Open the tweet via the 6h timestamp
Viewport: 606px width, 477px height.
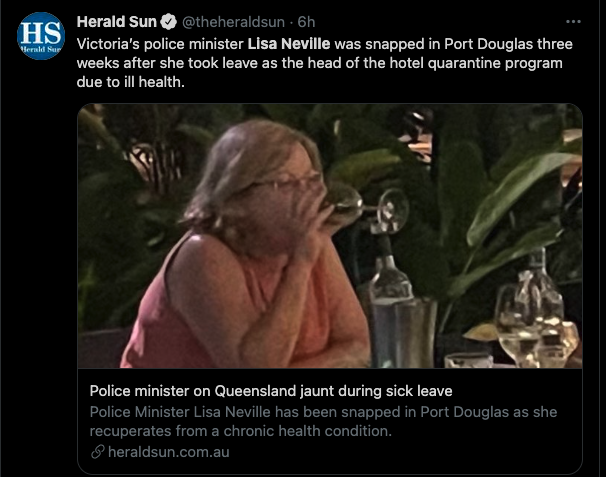pos(306,22)
